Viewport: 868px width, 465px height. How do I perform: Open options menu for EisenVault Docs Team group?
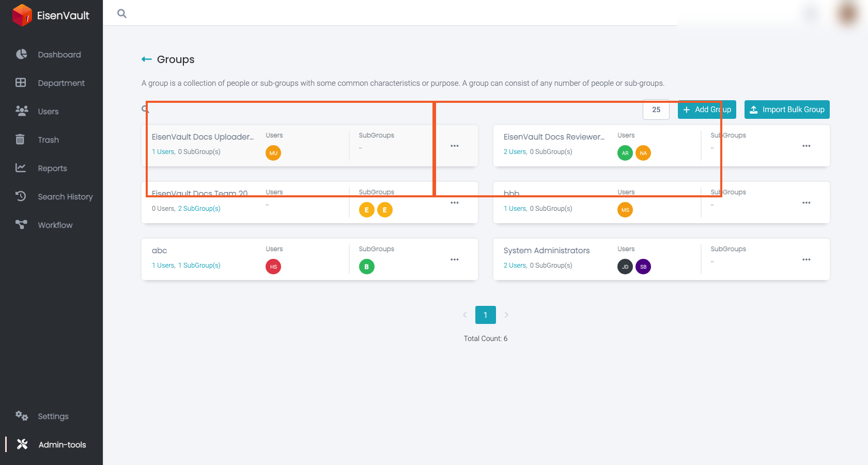click(x=455, y=203)
